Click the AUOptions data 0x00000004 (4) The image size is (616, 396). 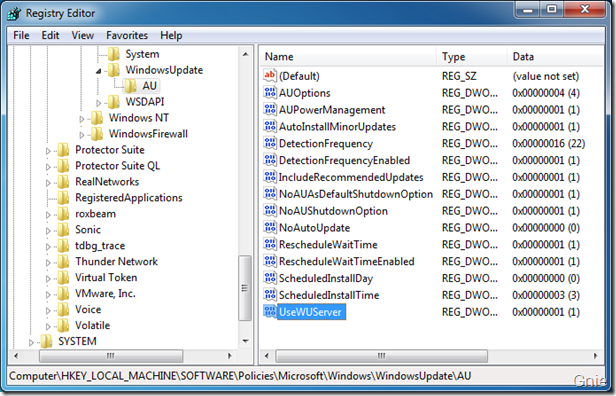pos(546,93)
